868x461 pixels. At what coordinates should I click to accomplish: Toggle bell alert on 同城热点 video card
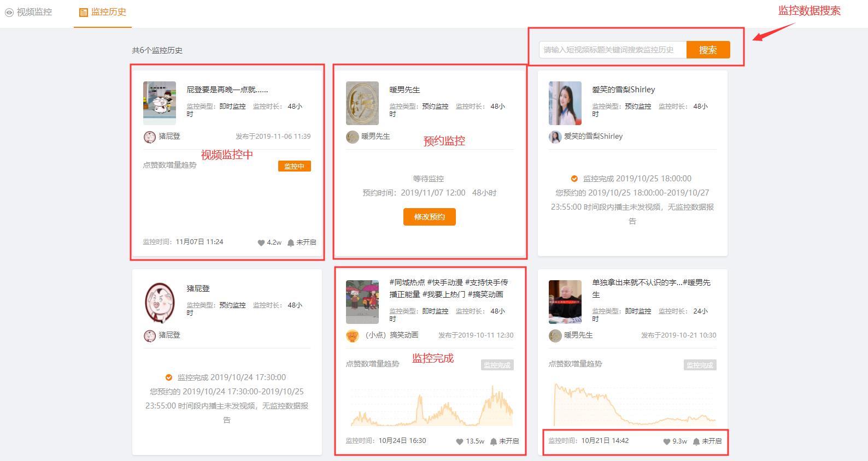click(494, 441)
